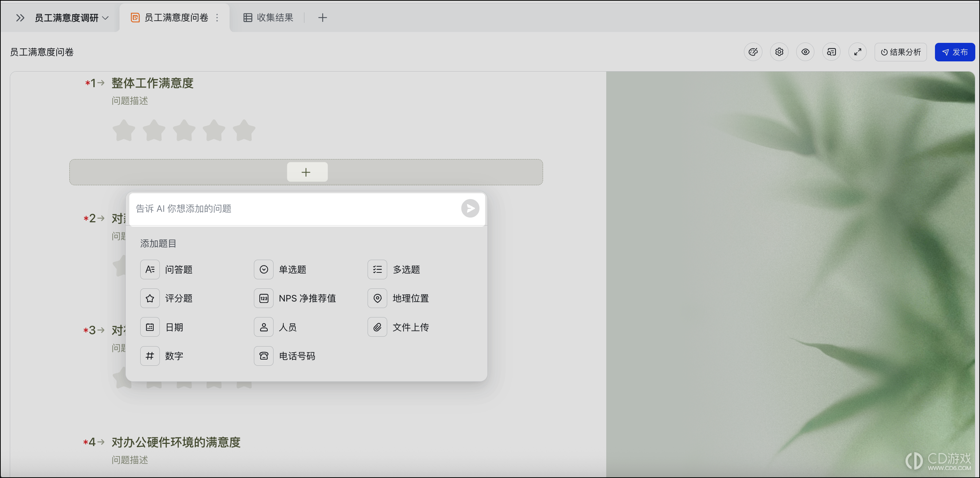Add a 人员 person question
Image resolution: width=980 pixels, height=478 pixels.
point(276,327)
